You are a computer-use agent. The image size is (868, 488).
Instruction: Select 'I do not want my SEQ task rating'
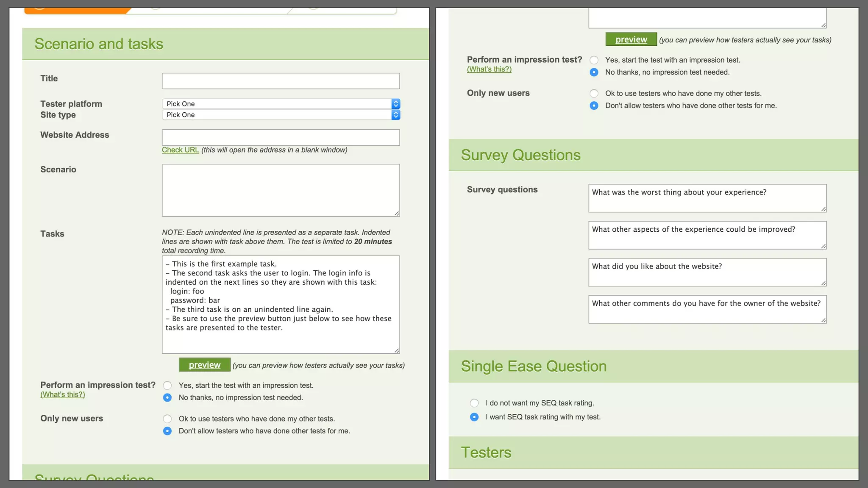coord(474,403)
